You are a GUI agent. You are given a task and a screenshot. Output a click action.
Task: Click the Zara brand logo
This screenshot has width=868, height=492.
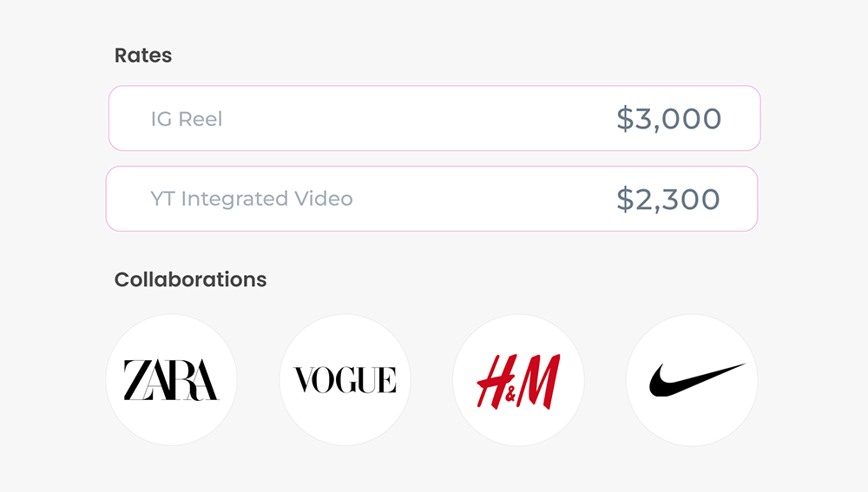(x=171, y=380)
